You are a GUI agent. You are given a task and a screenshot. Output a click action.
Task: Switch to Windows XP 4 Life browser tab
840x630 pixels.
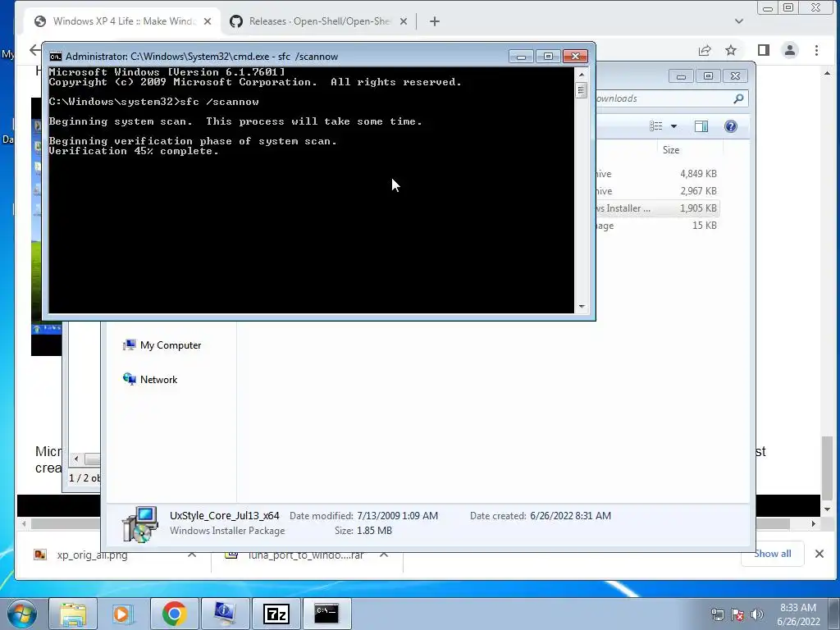pyautogui.click(x=123, y=21)
